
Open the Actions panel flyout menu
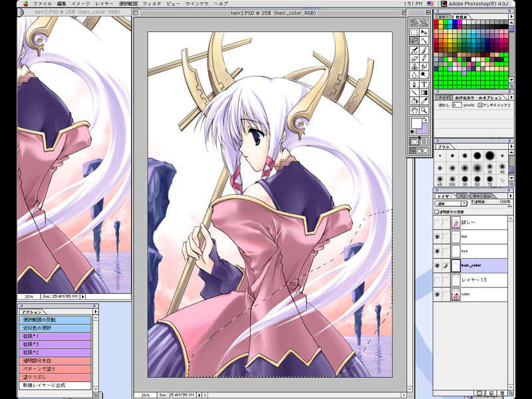pos(95,311)
